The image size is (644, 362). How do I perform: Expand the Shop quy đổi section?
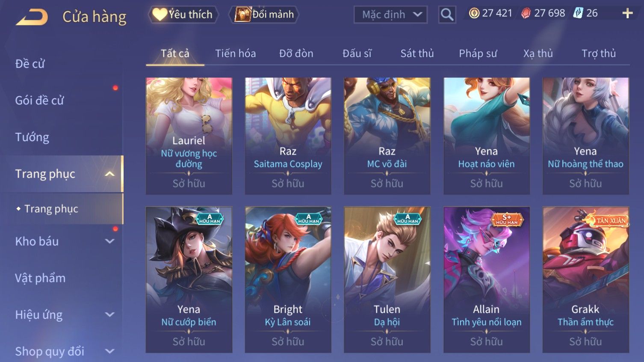pos(110,351)
